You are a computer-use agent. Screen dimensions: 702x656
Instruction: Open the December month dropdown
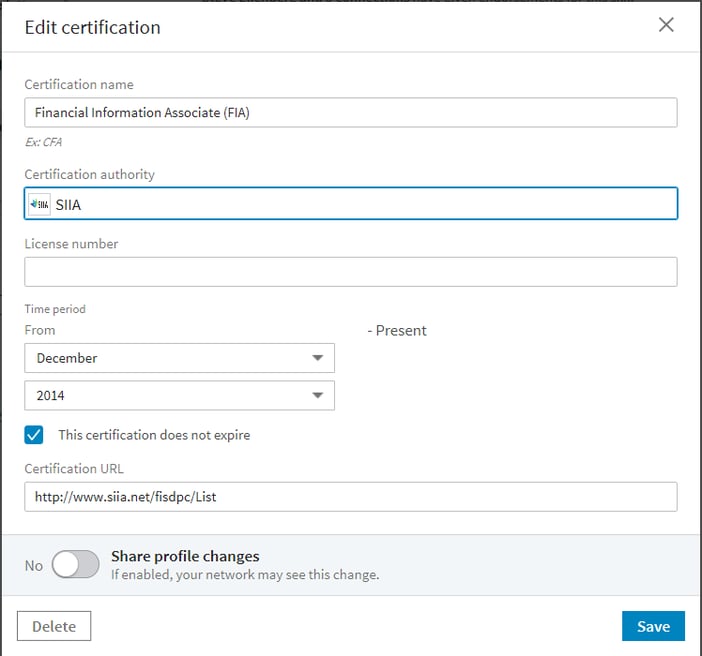tap(180, 358)
